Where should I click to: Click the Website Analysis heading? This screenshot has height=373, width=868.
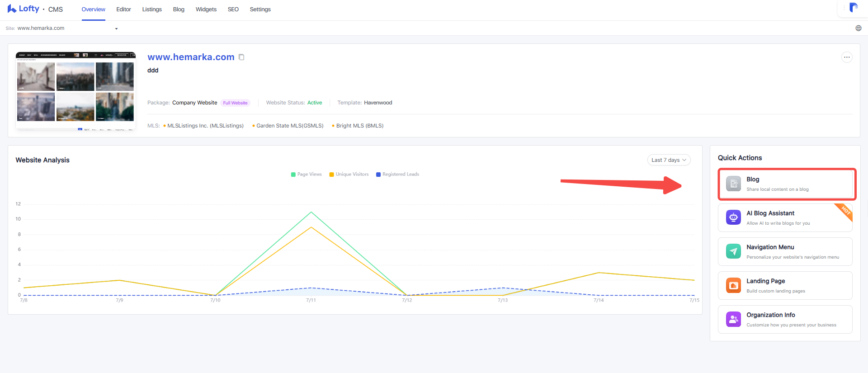42,160
